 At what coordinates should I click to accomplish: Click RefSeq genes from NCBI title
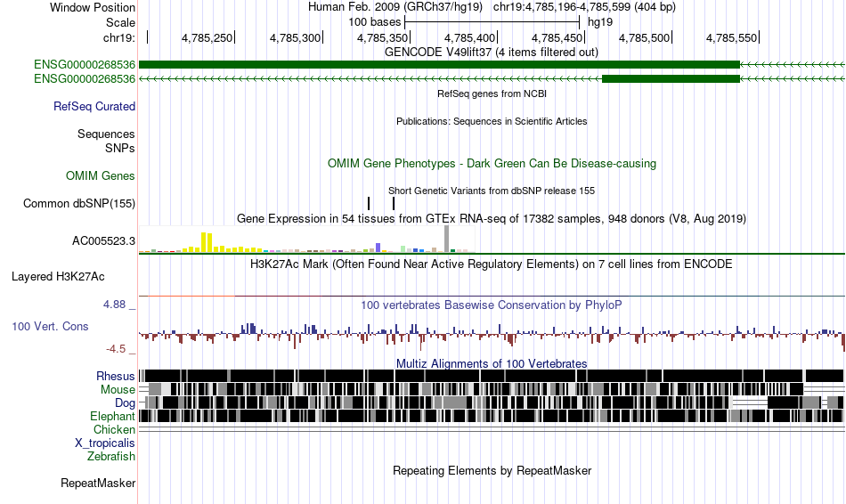492,93
